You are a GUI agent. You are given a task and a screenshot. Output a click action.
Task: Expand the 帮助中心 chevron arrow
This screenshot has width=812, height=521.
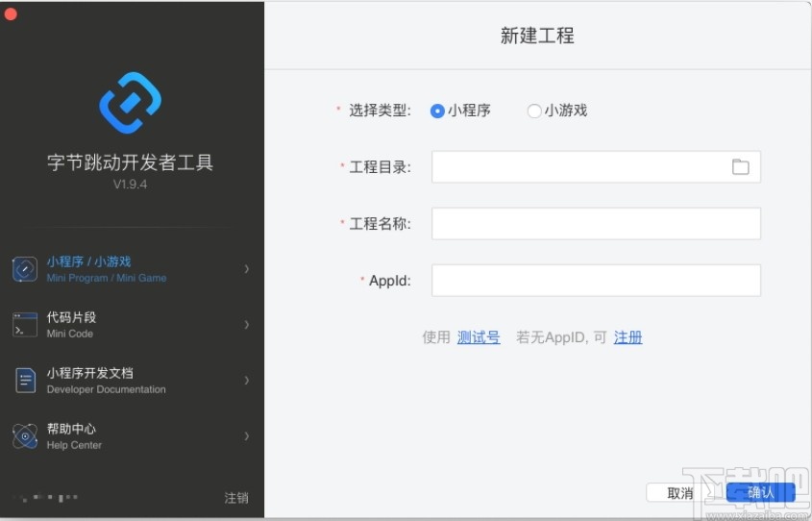pyautogui.click(x=247, y=436)
